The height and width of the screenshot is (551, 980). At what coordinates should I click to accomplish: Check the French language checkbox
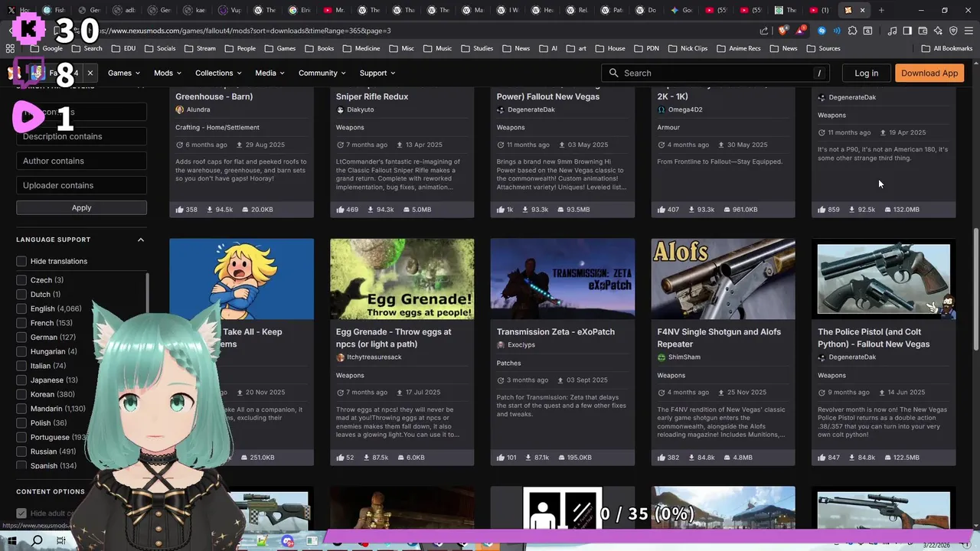click(x=21, y=323)
